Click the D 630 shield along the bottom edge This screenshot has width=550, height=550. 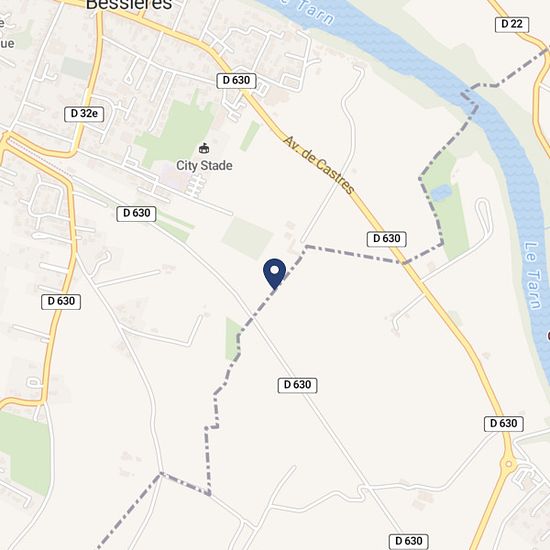[x=409, y=541]
